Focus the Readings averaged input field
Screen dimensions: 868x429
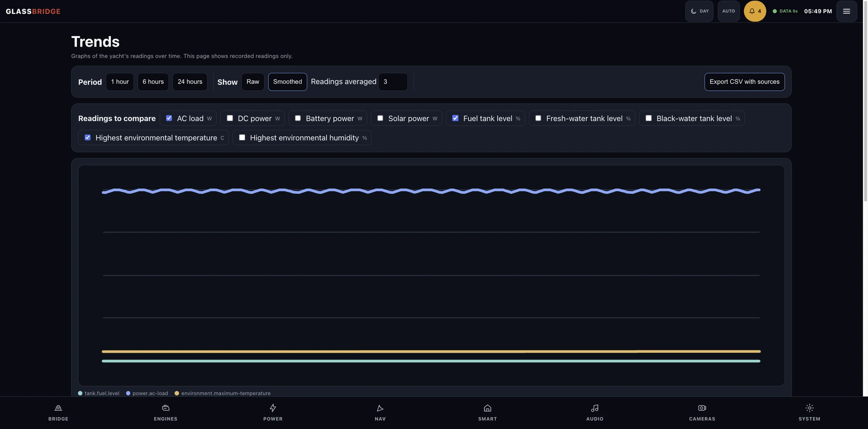pyautogui.click(x=393, y=82)
